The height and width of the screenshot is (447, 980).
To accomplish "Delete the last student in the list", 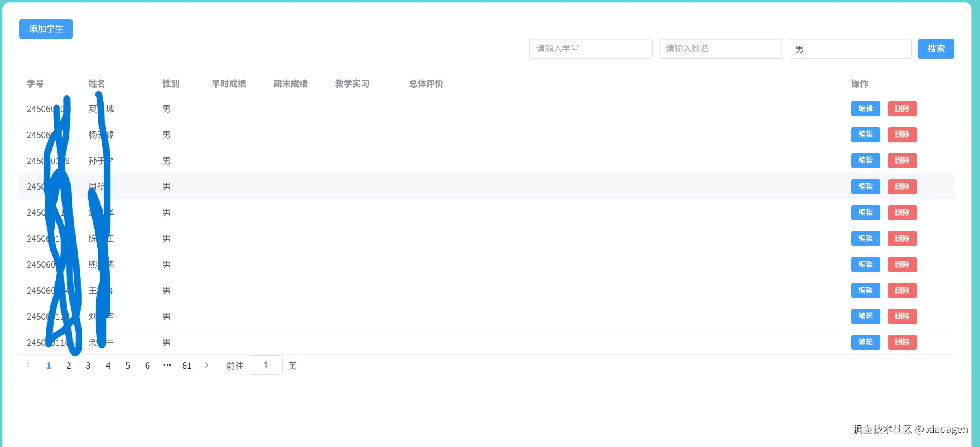I will coord(902,342).
